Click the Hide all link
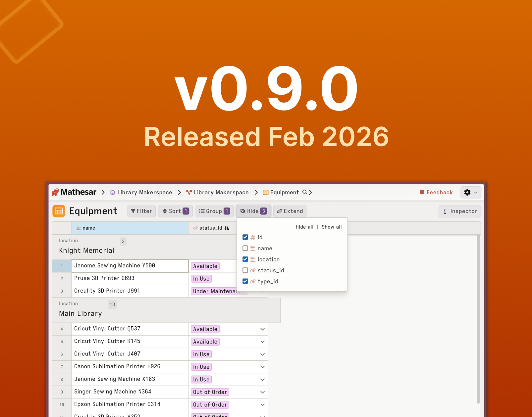 304,227
